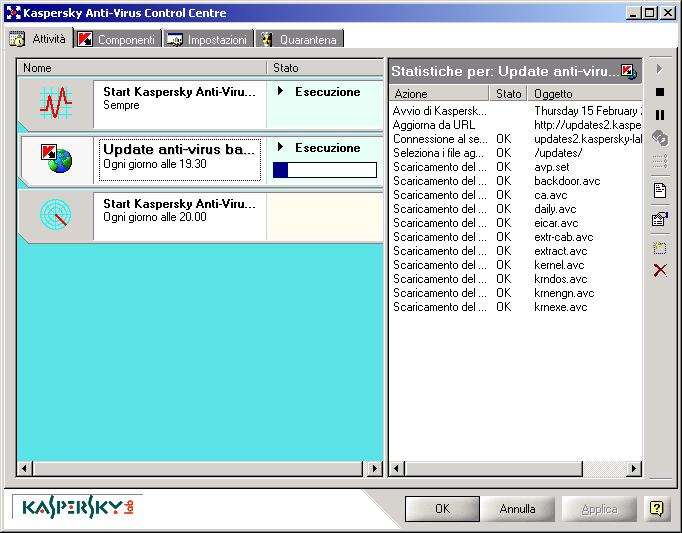
Task: Switch to the Attività tab
Action: [38, 39]
